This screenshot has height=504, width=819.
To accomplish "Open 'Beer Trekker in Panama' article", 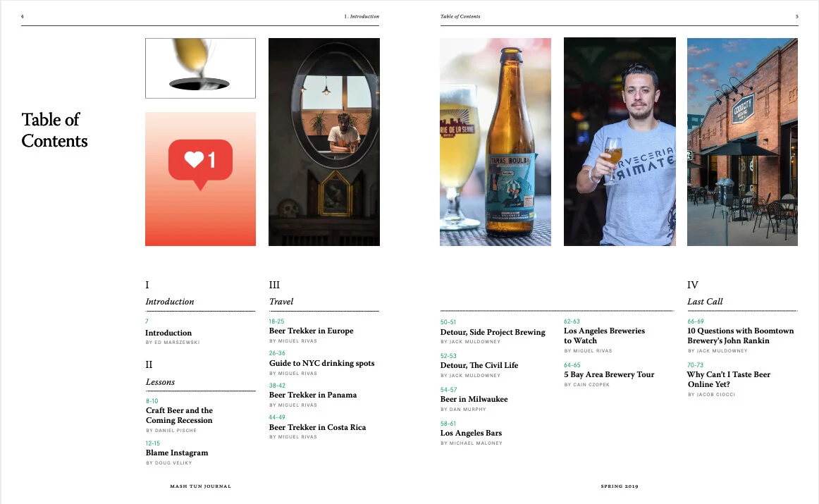I will (x=313, y=395).
